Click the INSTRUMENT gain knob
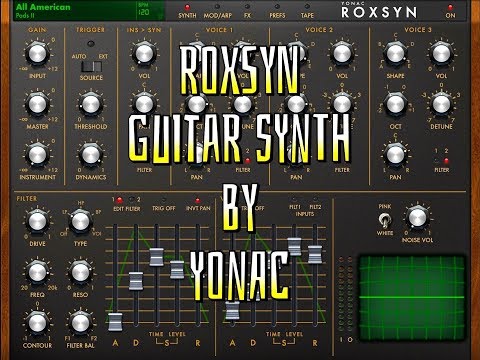 37,155
